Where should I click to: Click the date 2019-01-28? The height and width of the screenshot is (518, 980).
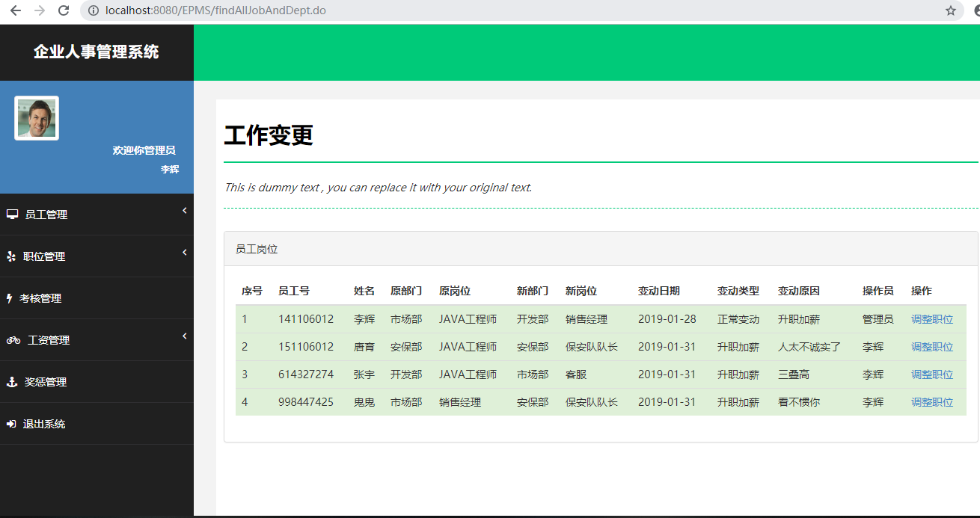coord(667,319)
